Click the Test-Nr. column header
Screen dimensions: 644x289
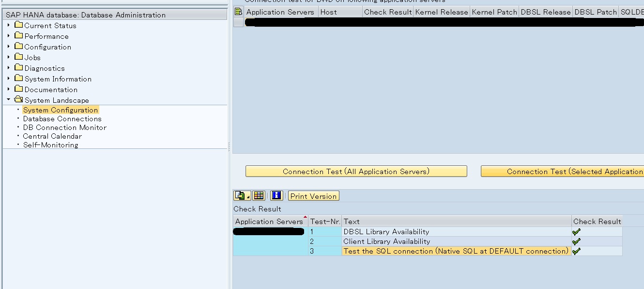click(325, 222)
